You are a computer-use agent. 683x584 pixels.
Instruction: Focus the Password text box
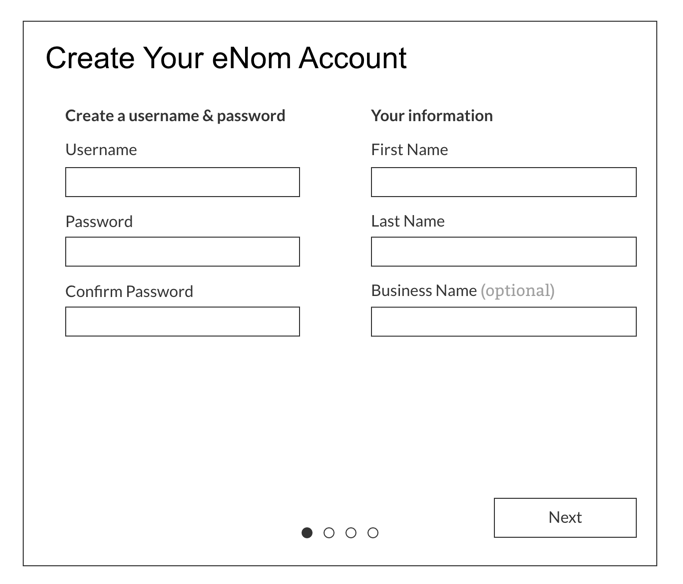coord(182,252)
